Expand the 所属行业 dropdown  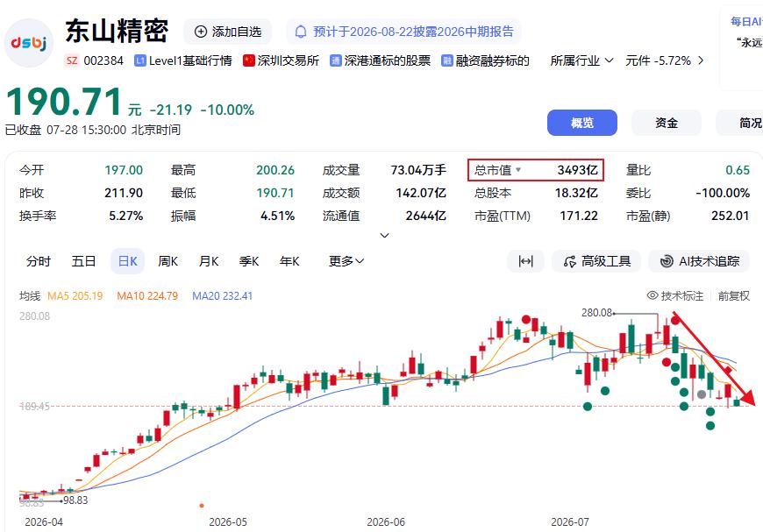(x=581, y=60)
